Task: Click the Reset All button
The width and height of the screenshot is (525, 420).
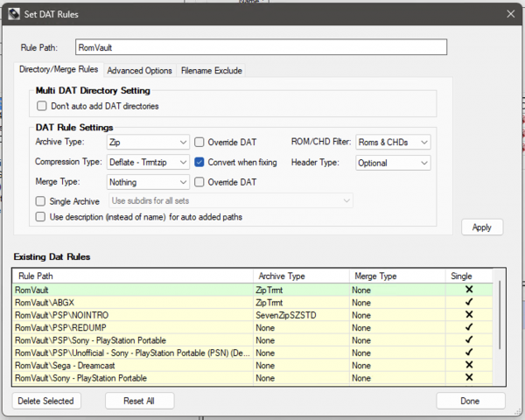Action: 139,401
